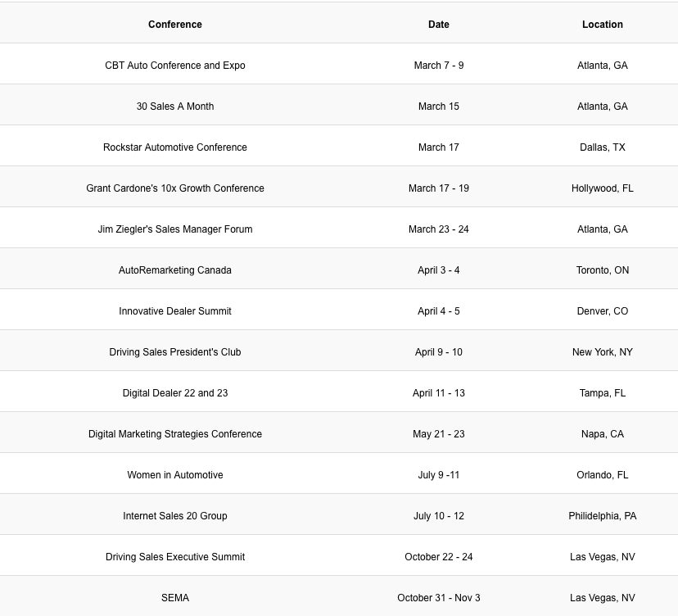Select the Toronto, ON location cell
Image resolution: width=678 pixels, height=616 pixels.
(x=603, y=270)
